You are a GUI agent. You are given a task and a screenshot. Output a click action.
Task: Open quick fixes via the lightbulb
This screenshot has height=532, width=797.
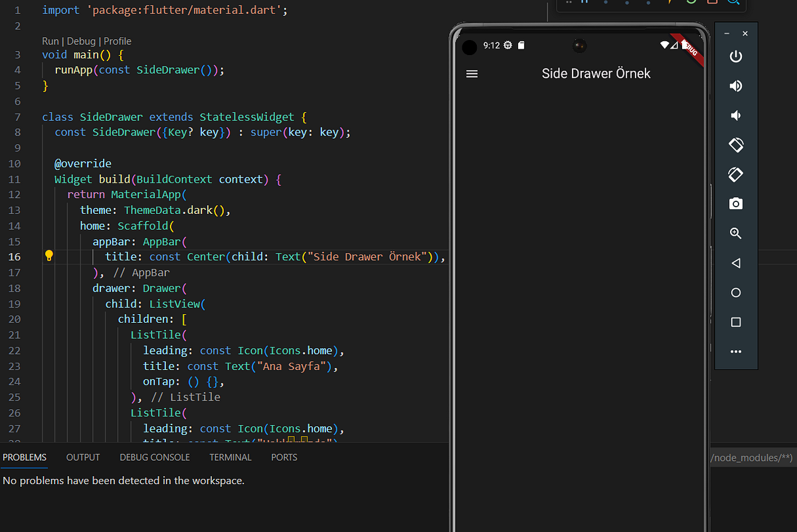tap(48, 256)
